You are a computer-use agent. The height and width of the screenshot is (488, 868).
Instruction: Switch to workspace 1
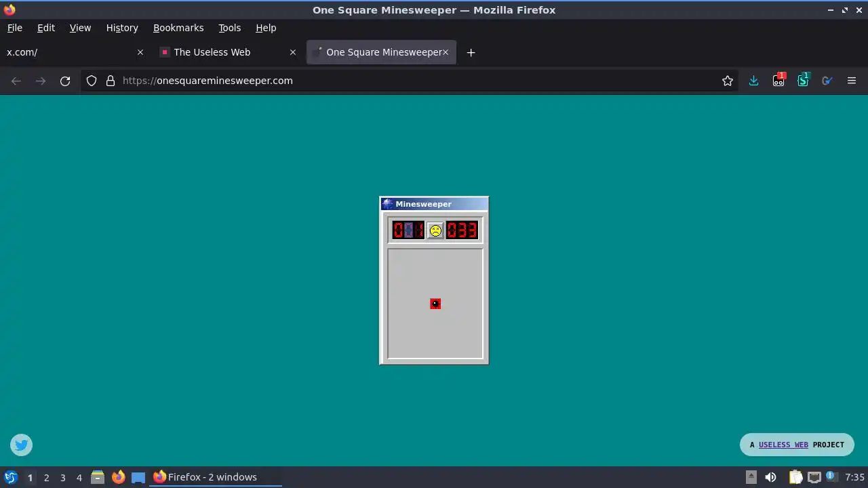pyautogui.click(x=30, y=477)
